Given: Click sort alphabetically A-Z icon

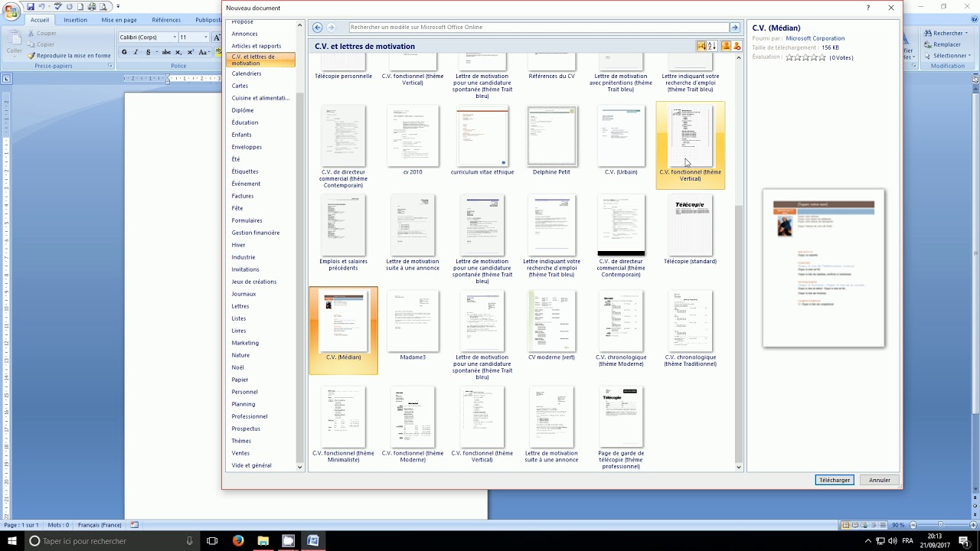Looking at the screenshot, I should [x=712, y=46].
